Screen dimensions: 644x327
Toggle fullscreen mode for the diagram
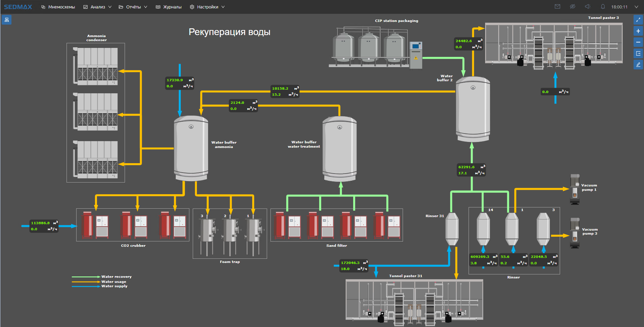pyautogui.click(x=638, y=20)
